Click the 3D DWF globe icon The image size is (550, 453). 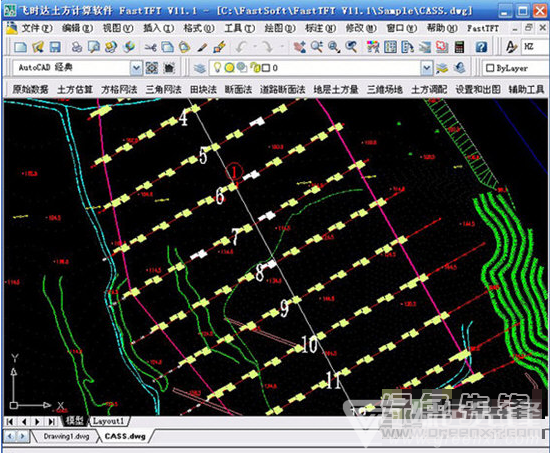pos(129,47)
